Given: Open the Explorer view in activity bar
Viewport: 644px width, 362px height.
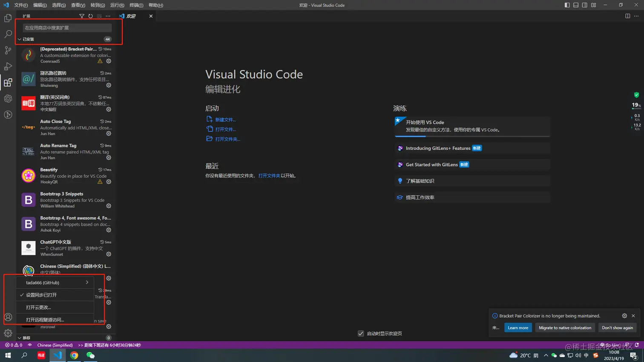Looking at the screenshot, I should (x=8, y=18).
